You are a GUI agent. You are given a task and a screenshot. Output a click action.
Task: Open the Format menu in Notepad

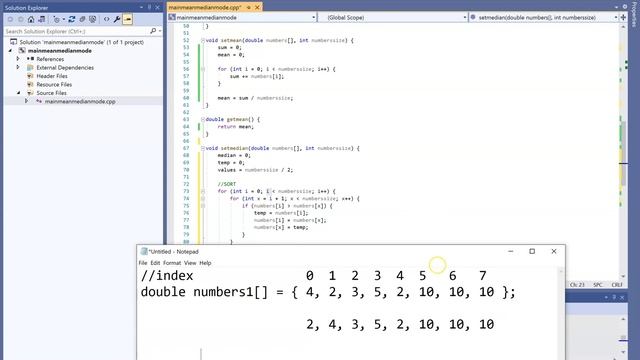point(172,263)
